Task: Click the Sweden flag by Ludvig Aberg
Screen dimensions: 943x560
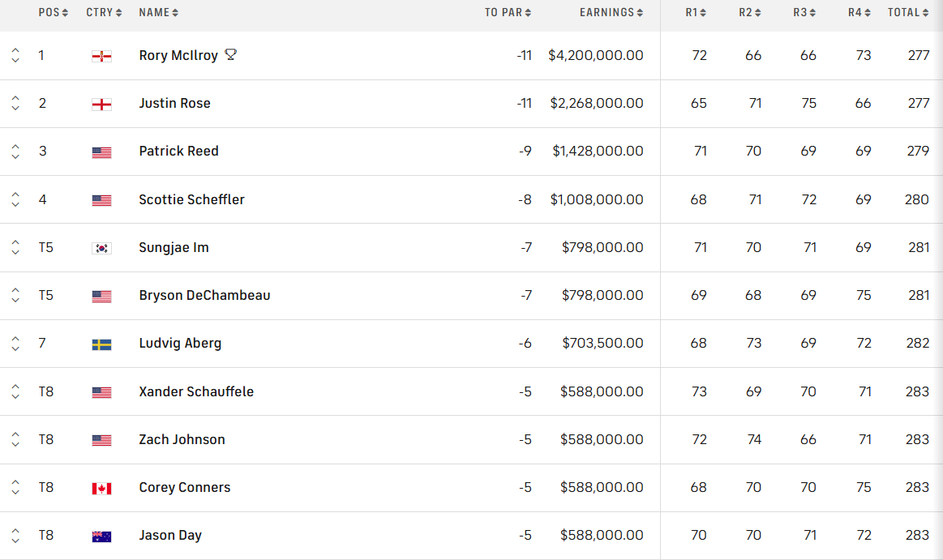Action: 101,344
